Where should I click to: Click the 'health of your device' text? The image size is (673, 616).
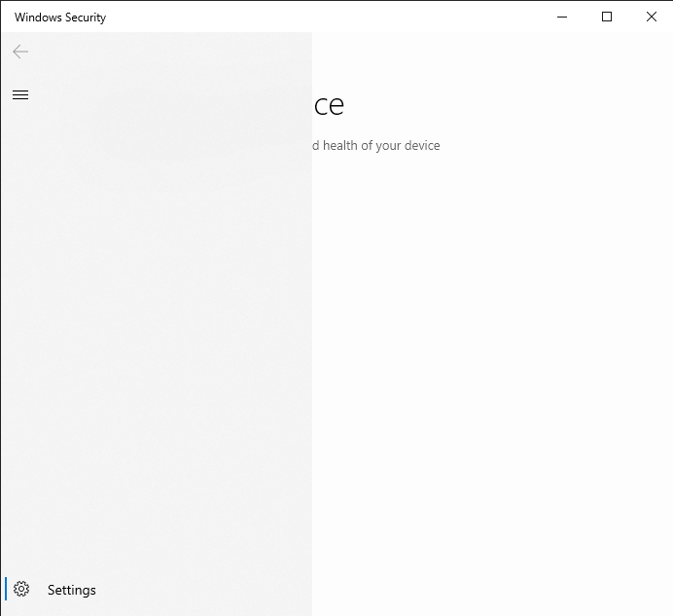pyautogui.click(x=381, y=146)
